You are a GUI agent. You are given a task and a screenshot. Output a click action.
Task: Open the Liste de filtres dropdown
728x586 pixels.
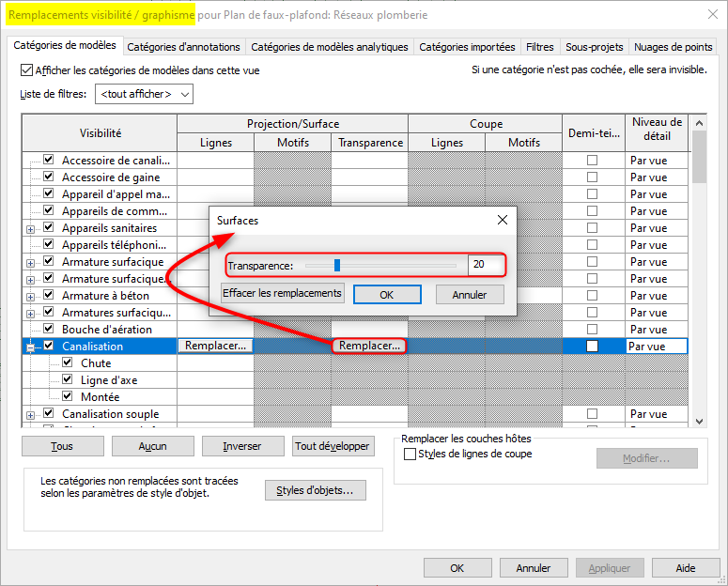(144, 94)
